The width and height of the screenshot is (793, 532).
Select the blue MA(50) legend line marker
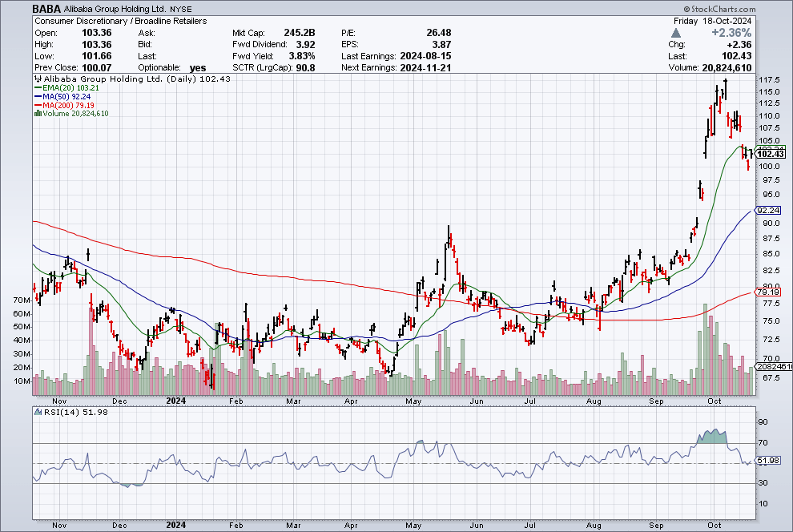click(x=37, y=97)
